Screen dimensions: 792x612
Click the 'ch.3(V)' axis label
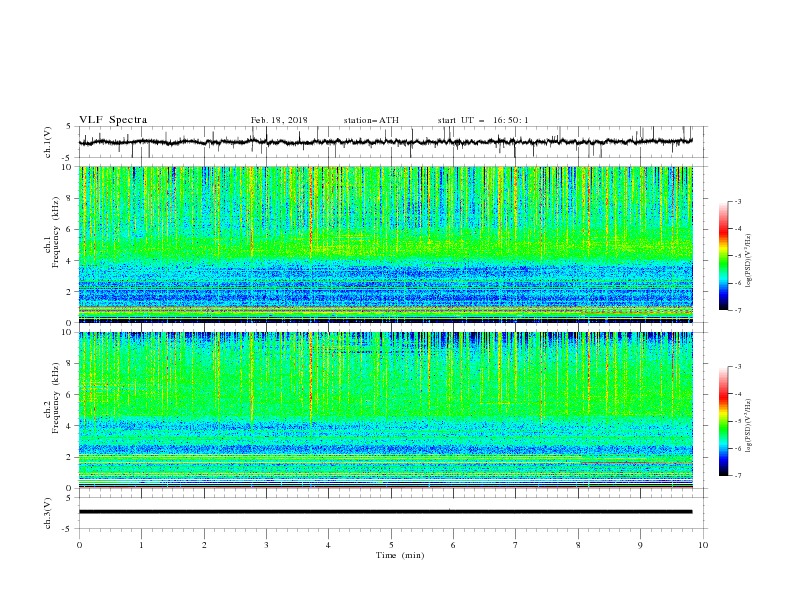tap(48, 513)
